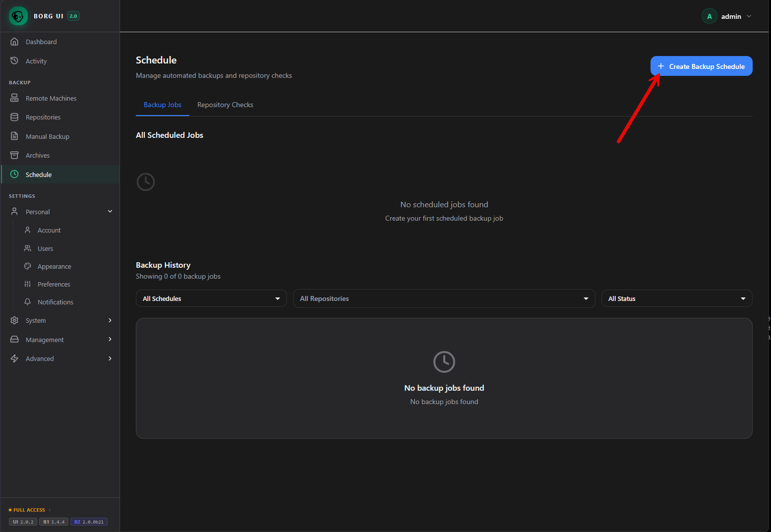Open the admin user menu

pyautogui.click(x=727, y=16)
